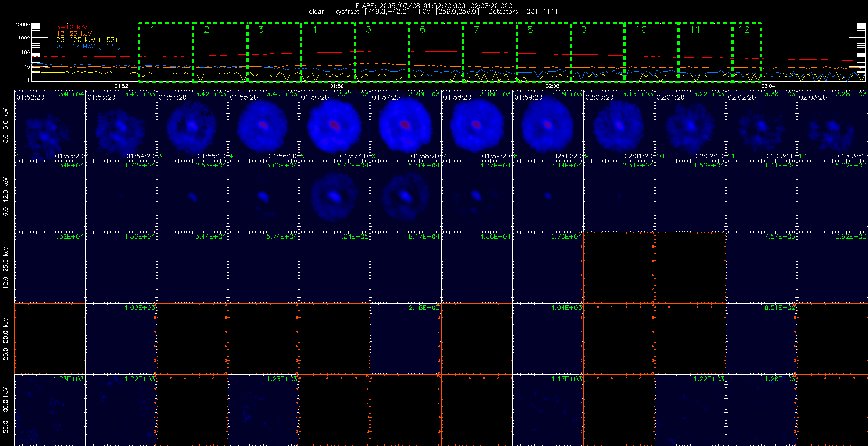Open the 3-6 keV image starting 01:54:20
Screen dimensions: 868x446
(192, 125)
